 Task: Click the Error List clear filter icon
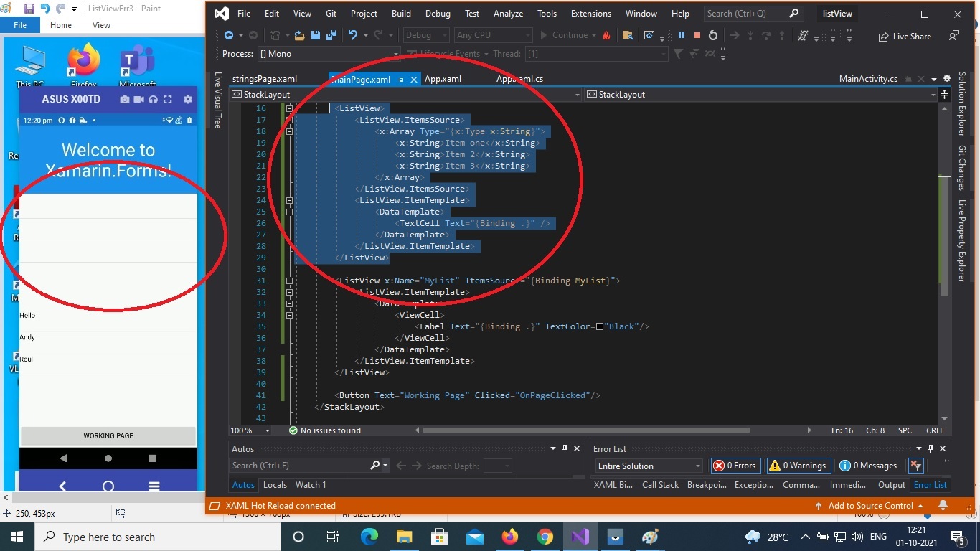[x=915, y=466]
